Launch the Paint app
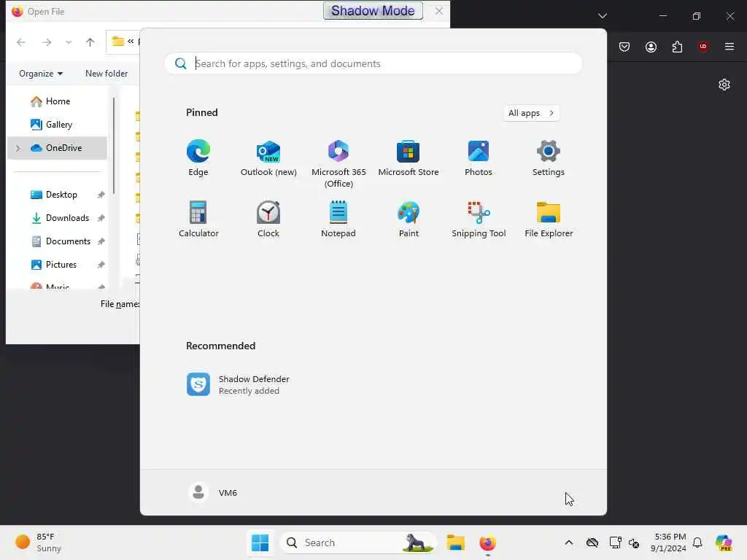The image size is (747, 560). point(409,219)
